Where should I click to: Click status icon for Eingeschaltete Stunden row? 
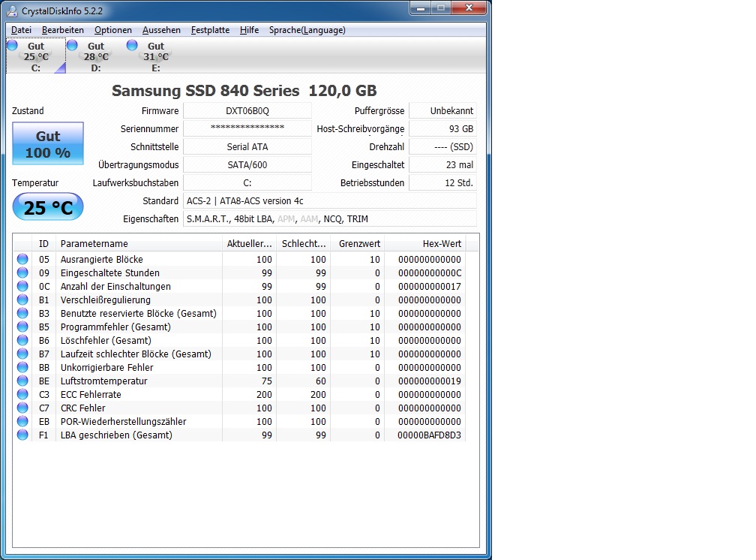tap(22, 272)
